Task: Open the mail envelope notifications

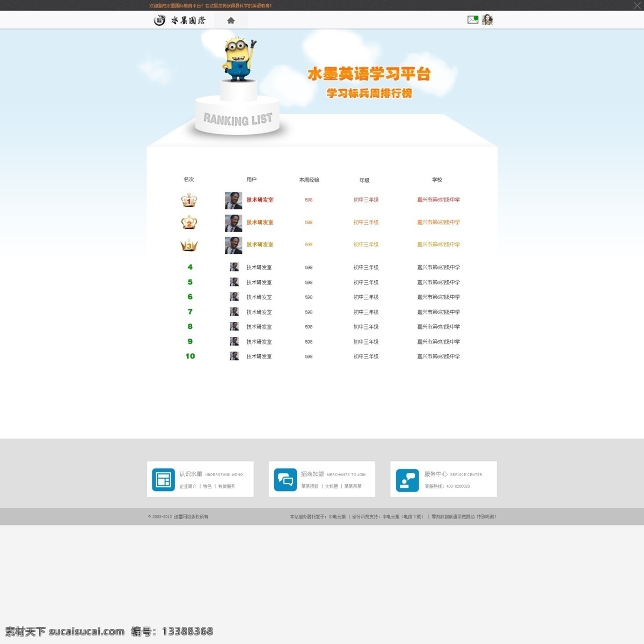Action: tap(473, 20)
